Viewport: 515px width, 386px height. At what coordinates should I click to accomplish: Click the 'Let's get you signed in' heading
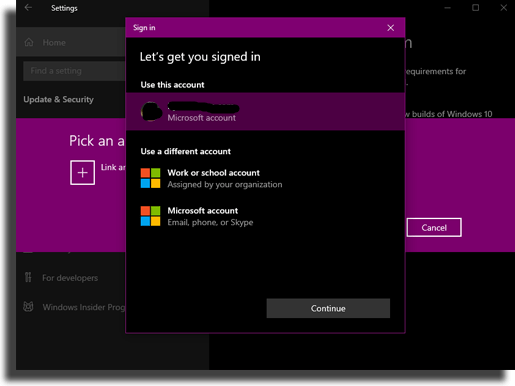[x=200, y=57]
